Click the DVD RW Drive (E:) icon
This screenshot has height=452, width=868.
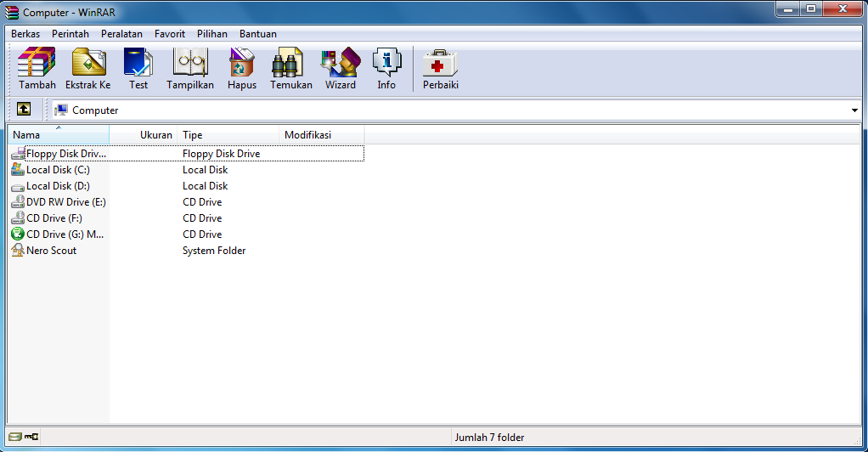(18, 201)
